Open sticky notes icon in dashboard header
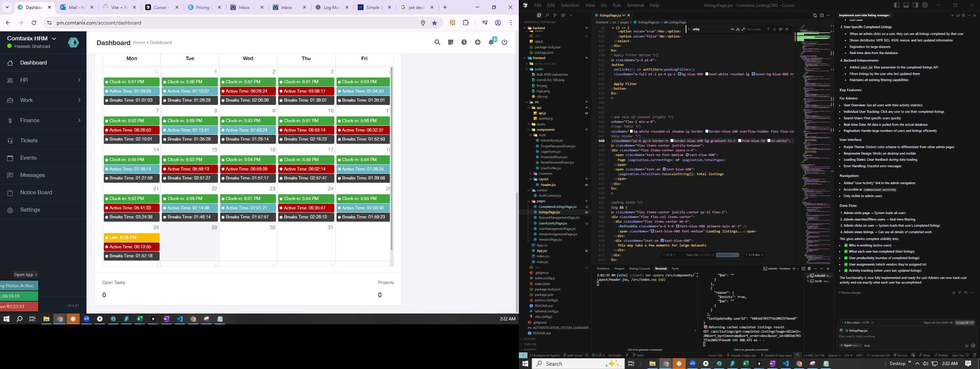This screenshot has height=369, width=980. tap(450, 42)
